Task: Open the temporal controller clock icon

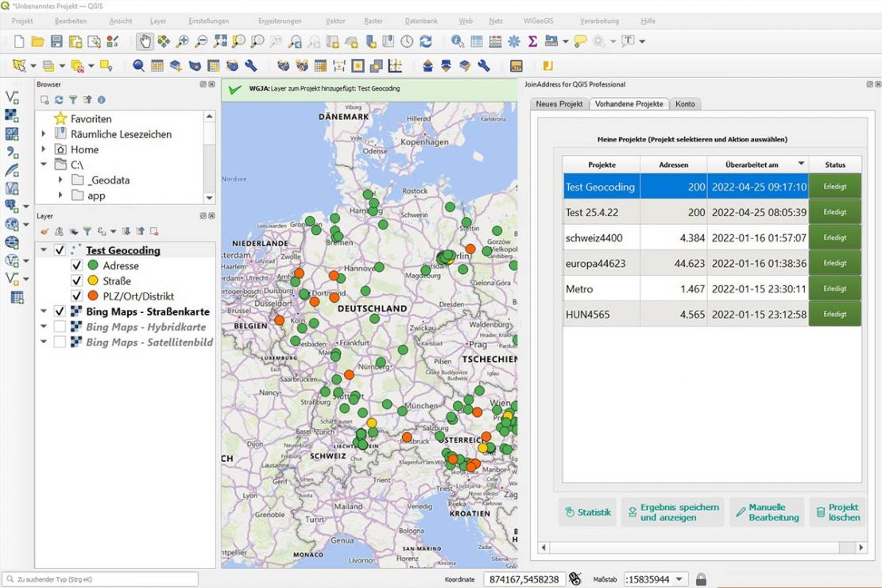Action: click(407, 41)
